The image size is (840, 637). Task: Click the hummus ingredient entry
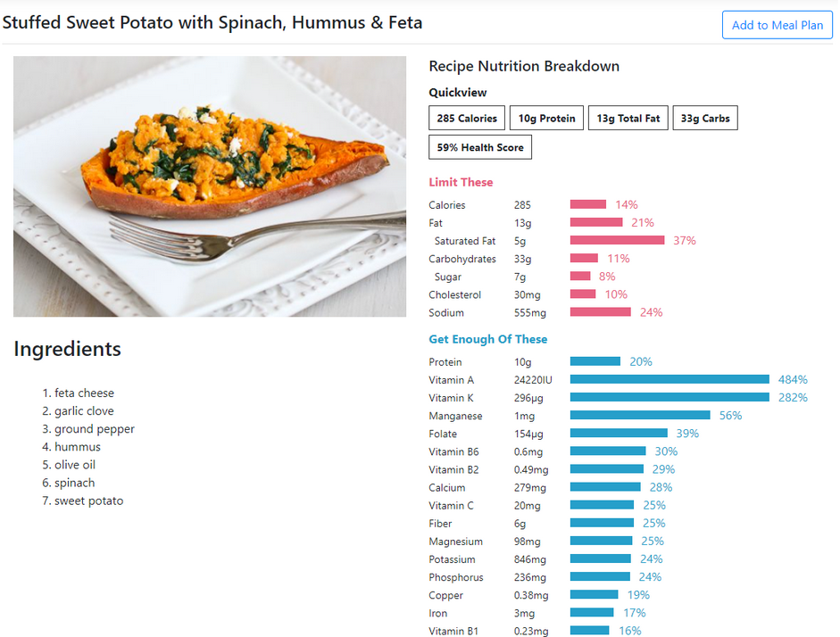point(75,446)
